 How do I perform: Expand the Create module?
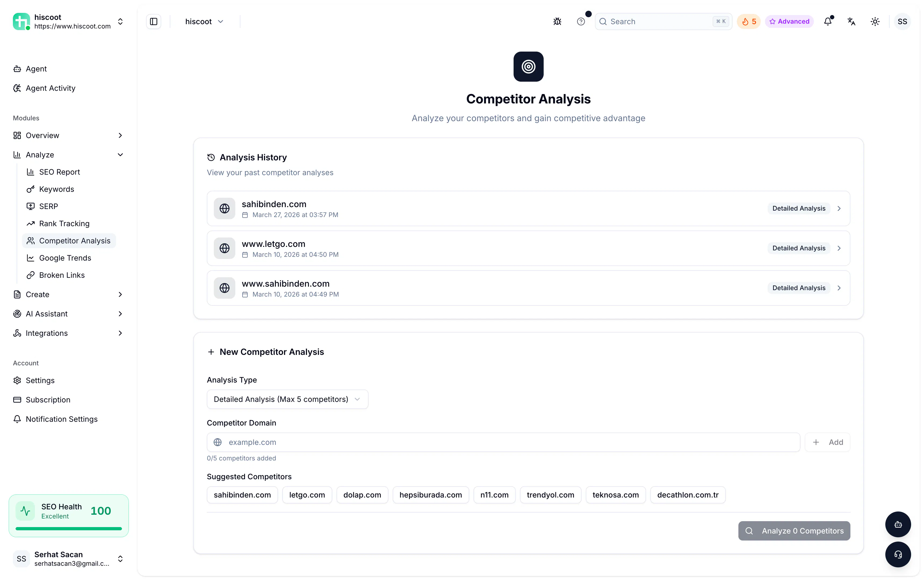click(68, 294)
